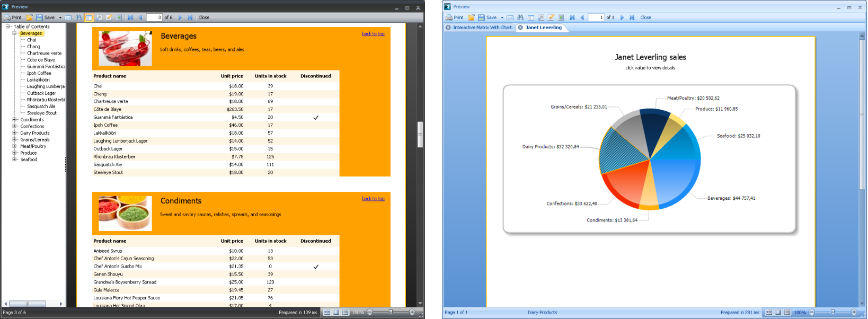This screenshot has width=868, height=319.
Task: Go to the next page in the left preview
Action: tap(180, 17)
